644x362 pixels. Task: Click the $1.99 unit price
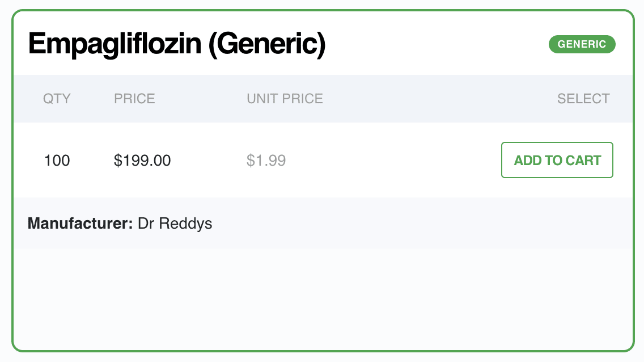click(x=266, y=160)
